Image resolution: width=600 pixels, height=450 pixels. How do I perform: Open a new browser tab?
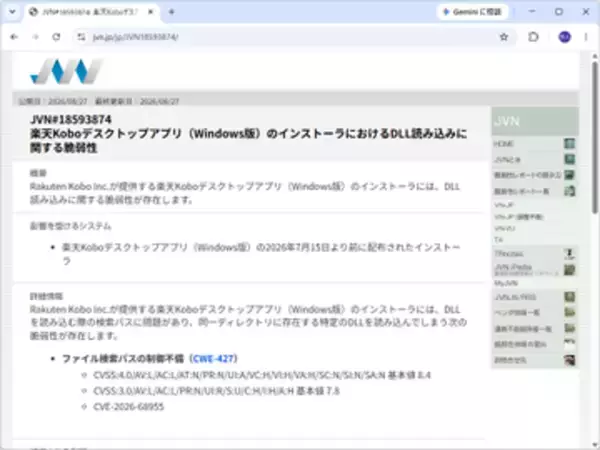click(171, 12)
